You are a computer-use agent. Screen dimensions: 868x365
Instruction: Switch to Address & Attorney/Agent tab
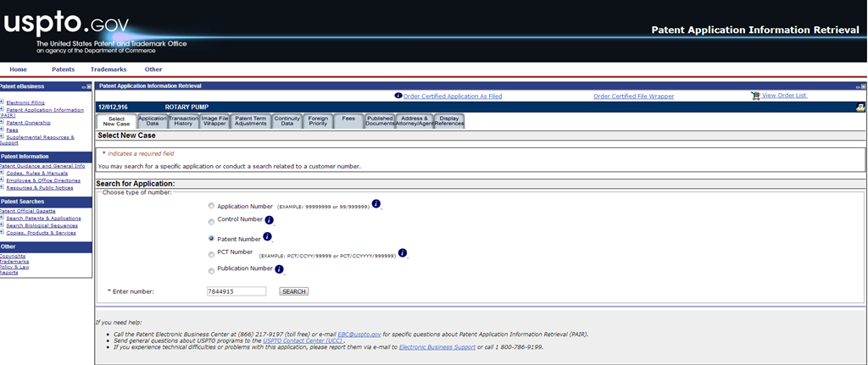[x=414, y=121]
